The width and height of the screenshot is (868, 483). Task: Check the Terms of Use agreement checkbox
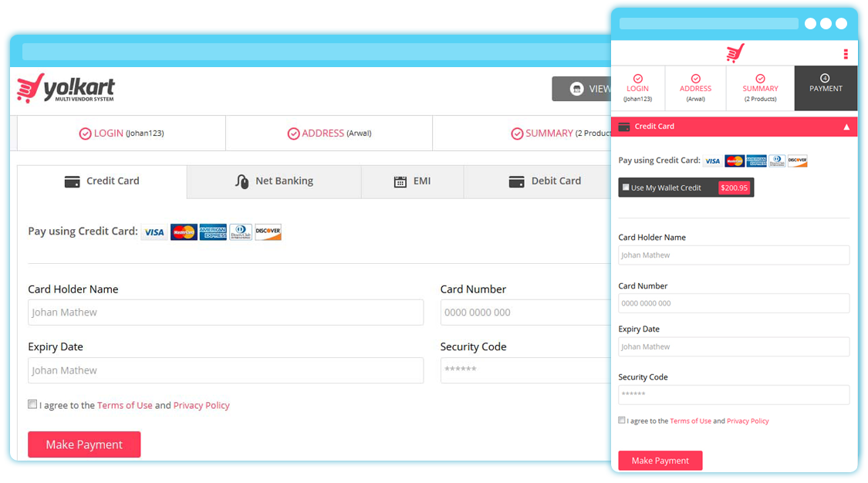click(32, 404)
